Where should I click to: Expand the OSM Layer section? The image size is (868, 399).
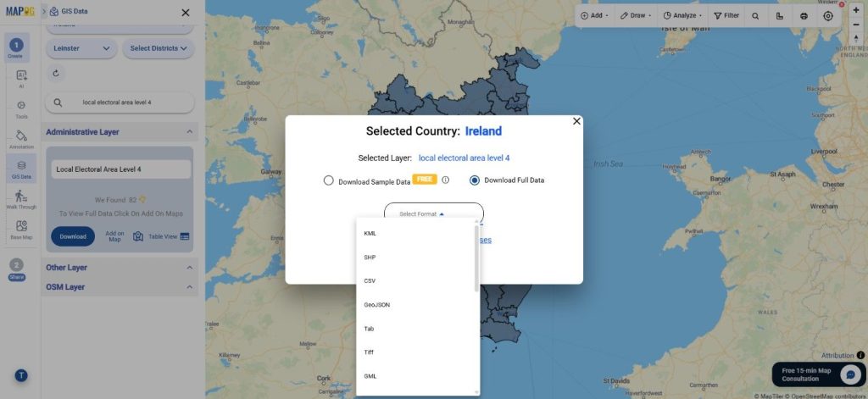coord(189,286)
